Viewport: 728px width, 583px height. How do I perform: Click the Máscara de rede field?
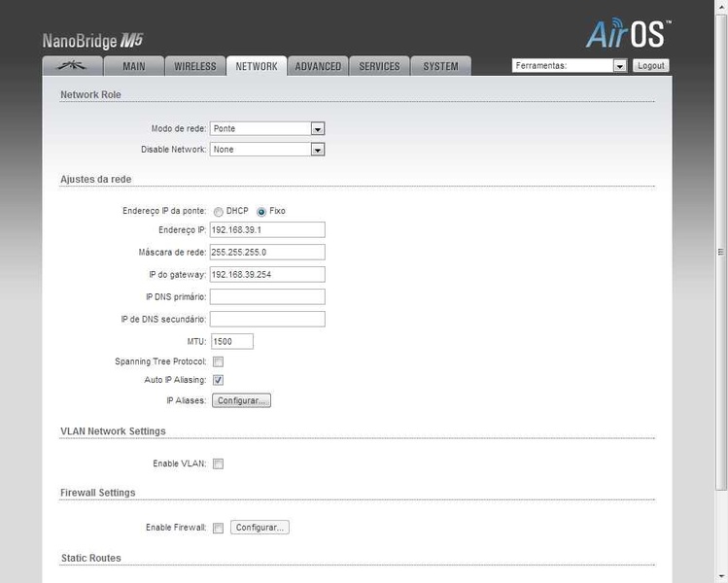(267, 252)
